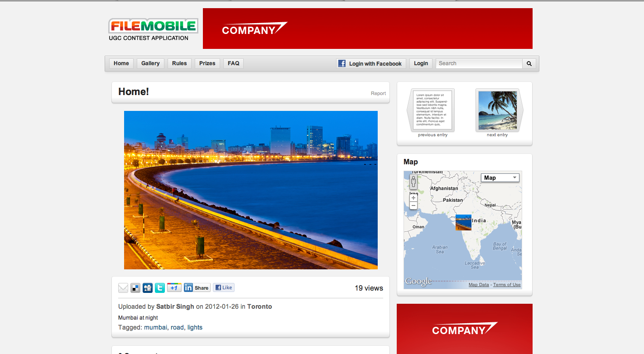
Task: Click the 'Home!' entry title
Action: [x=134, y=92]
